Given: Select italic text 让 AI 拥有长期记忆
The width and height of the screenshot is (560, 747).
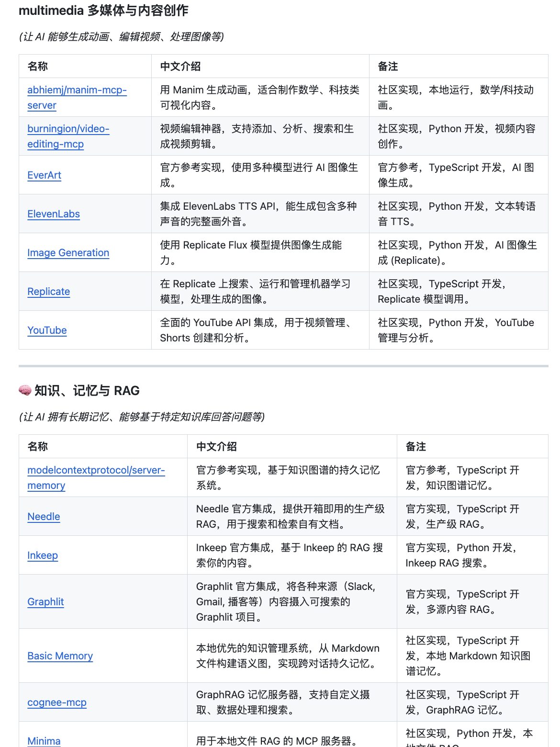Looking at the screenshot, I should [x=142, y=417].
